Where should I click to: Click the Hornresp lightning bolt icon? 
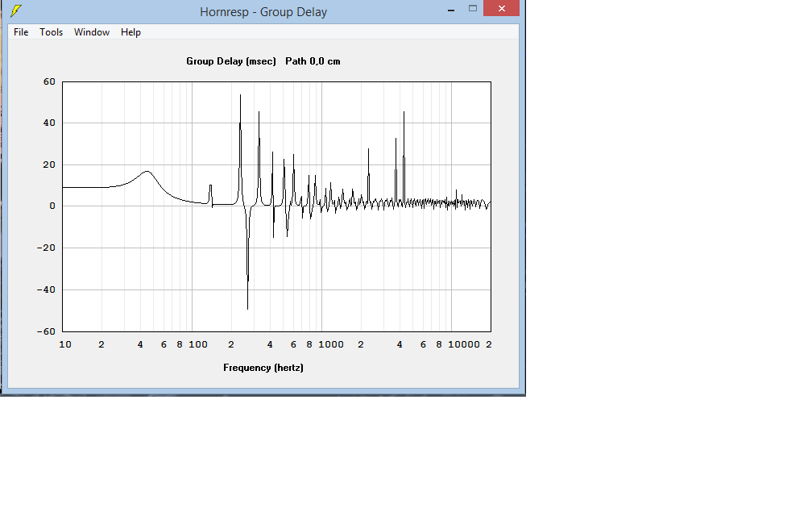click(x=17, y=11)
